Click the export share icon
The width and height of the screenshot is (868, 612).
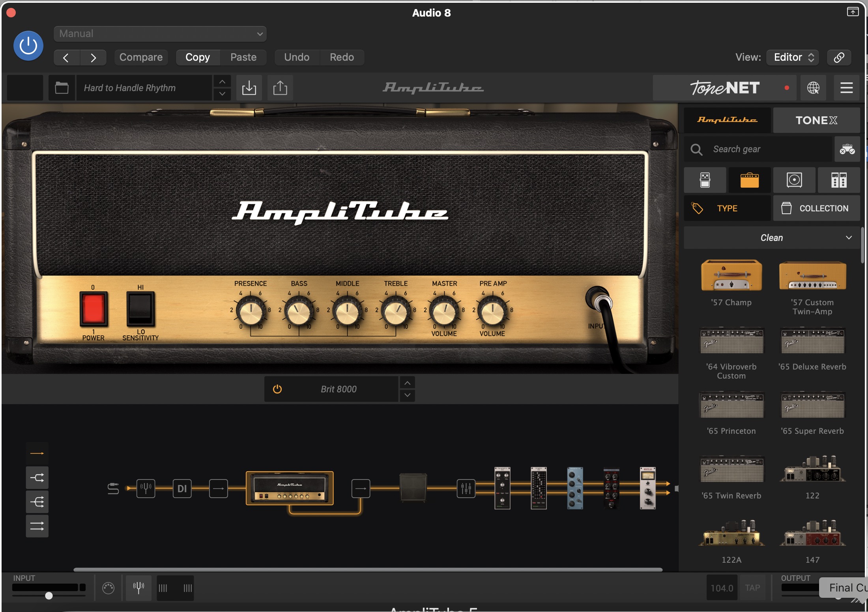click(280, 88)
